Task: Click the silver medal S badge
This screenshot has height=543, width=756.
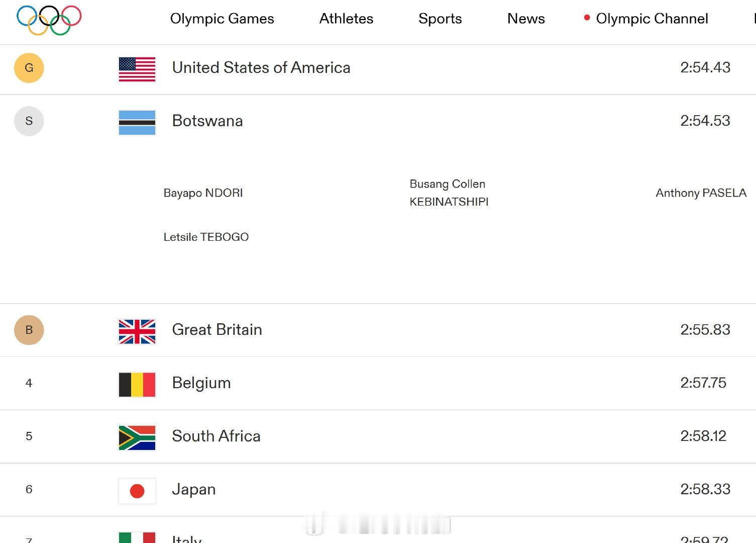Action: pos(29,121)
